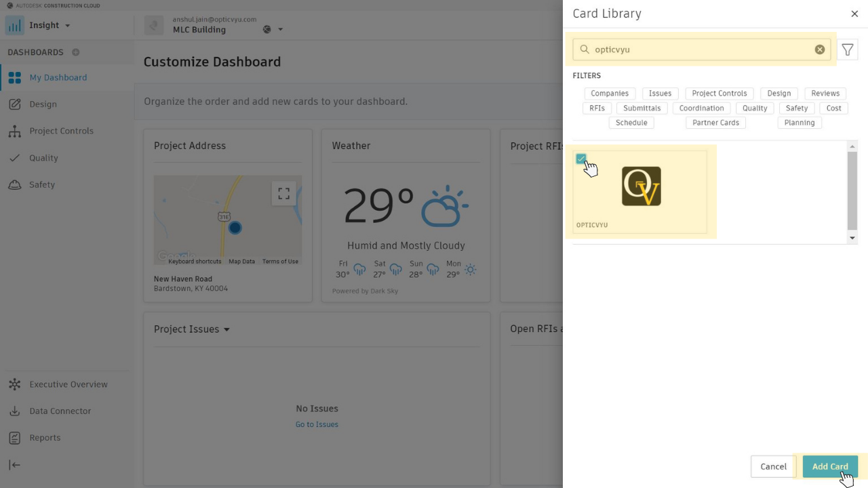
Task: Click the Quality checkmark icon
Action: (15, 158)
